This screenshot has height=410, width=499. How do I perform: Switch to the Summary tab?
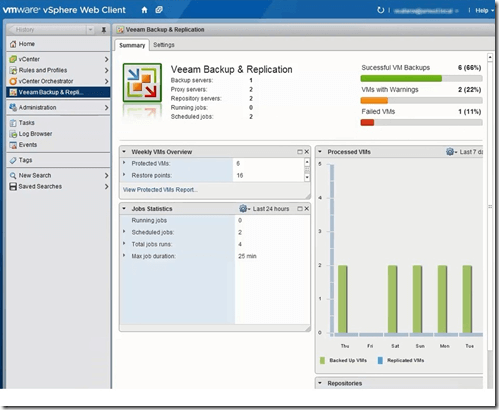pos(132,45)
